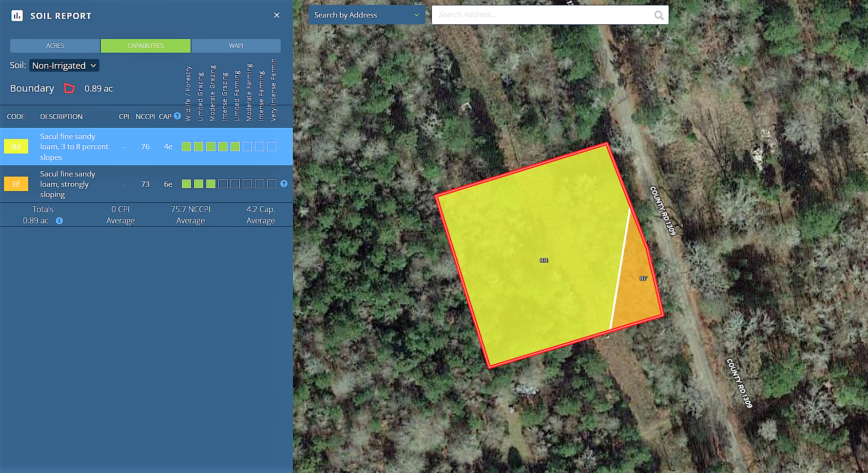Select the Capabilities tab
The width and height of the screenshot is (868, 473).
pyautogui.click(x=146, y=46)
